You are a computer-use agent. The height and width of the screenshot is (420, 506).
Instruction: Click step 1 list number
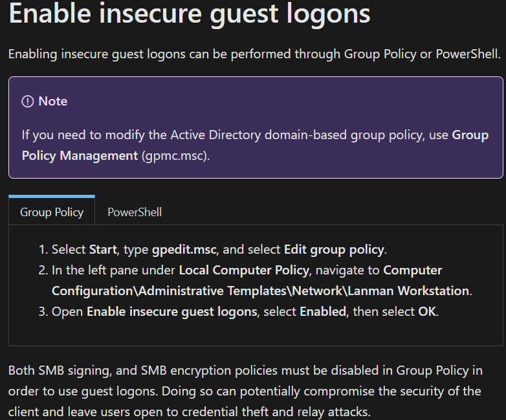click(43, 250)
